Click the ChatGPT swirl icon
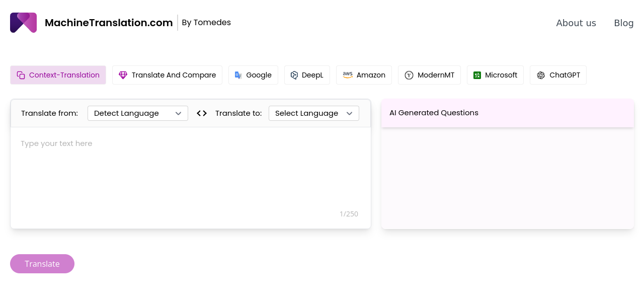This screenshot has width=644, height=302. pyautogui.click(x=541, y=75)
